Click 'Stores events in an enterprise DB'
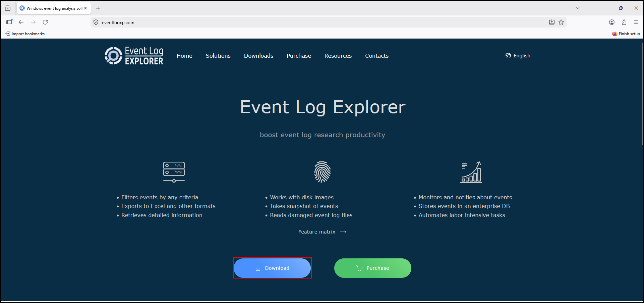This screenshot has height=303, width=644. [x=464, y=206]
